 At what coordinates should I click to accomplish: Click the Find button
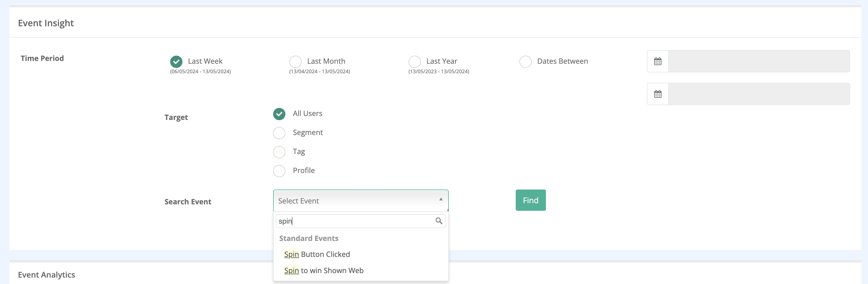tap(530, 200)
